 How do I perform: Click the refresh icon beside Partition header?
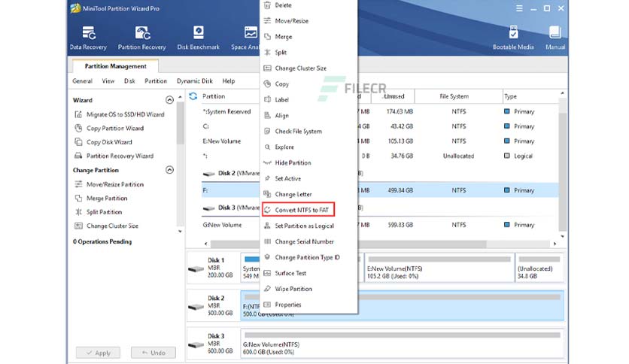pyautogui.click(x=193, y=96)
